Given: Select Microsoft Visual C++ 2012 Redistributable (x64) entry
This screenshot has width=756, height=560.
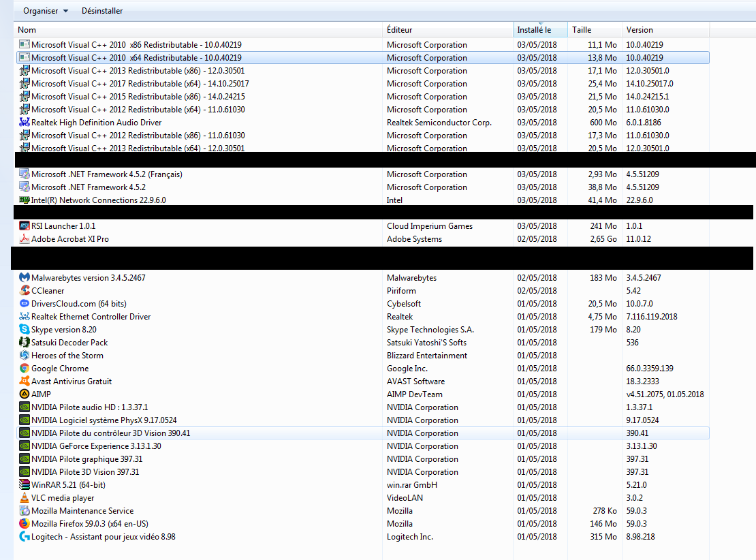Looking at the screenshot, I should pos(138,110).
